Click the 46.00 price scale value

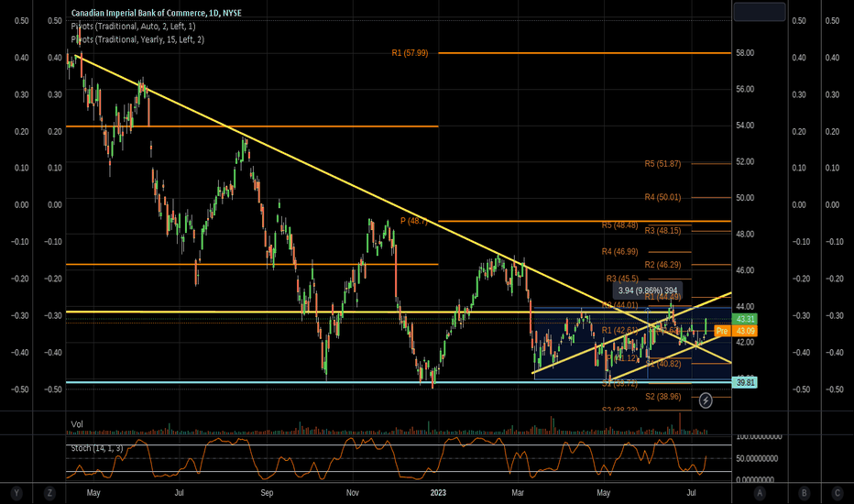click(745, 270)
